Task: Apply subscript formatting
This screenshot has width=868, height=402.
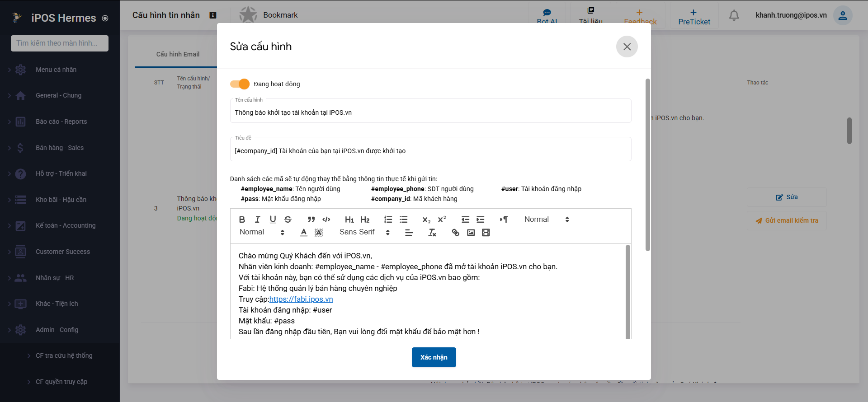Action: tap(426, 220)
